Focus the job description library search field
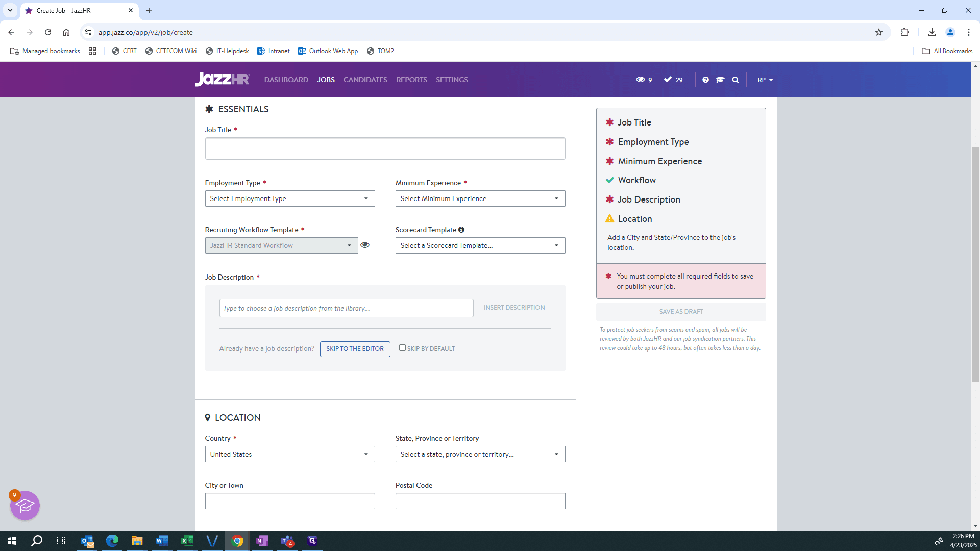Viewport: 980px width, 551px height. click(x=347, y=308)
